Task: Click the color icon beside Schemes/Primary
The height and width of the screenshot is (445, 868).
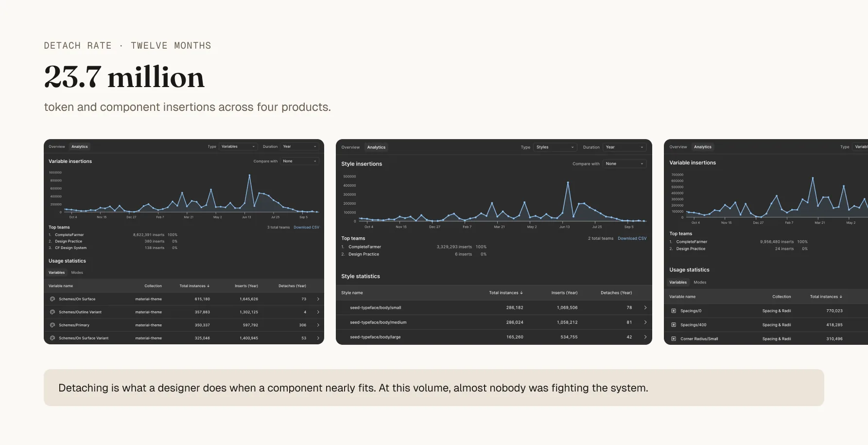Action: [52, 325]
